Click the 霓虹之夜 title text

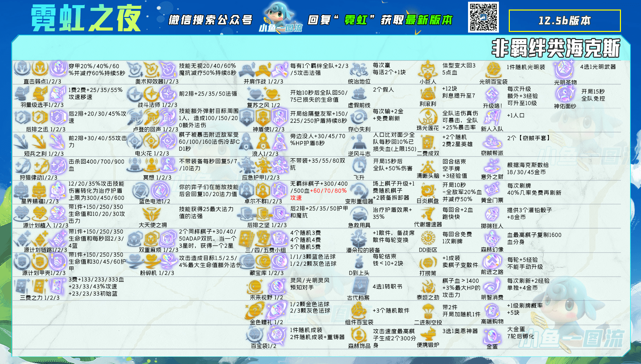(86, 18)
